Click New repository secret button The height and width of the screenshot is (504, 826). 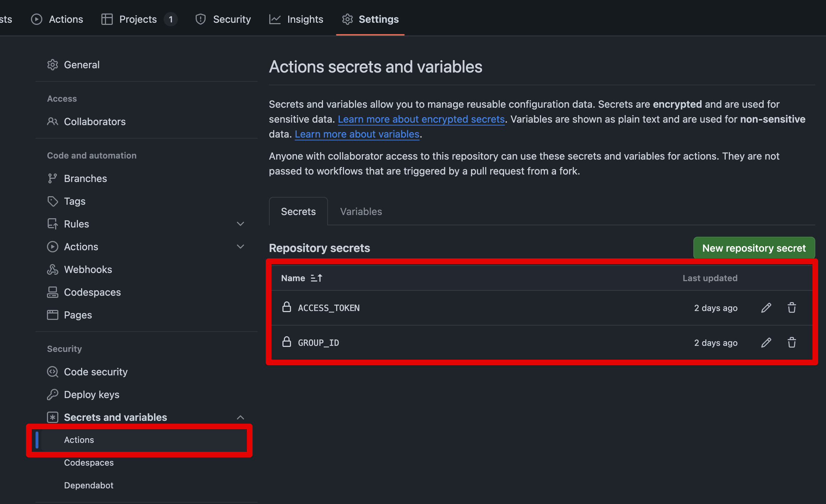pos(754,248)
